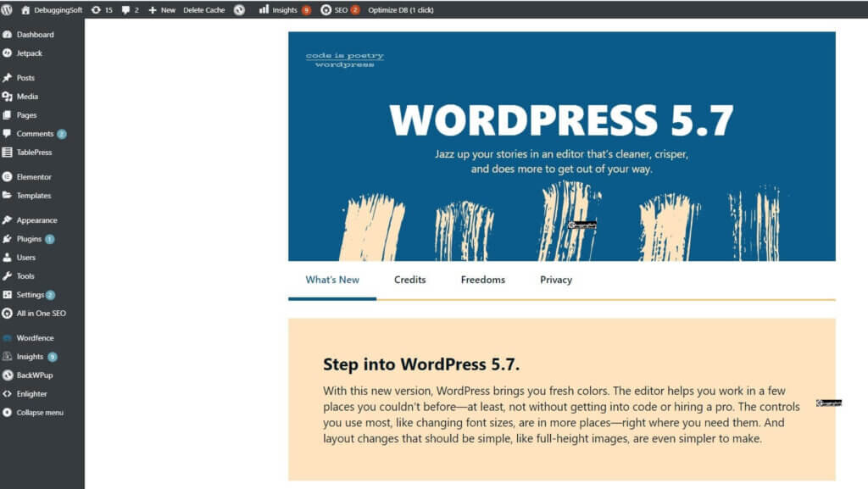Click the Jetpack icon in sidebar
Image resolution: width=868 pixels, height=489 pixels.
[x=7, y=53]
